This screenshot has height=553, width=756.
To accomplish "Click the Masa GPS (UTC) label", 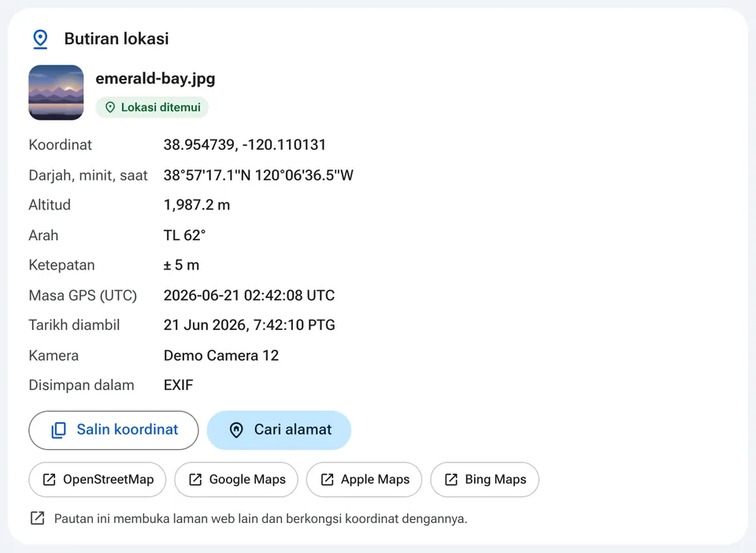I will click(83, 295).
